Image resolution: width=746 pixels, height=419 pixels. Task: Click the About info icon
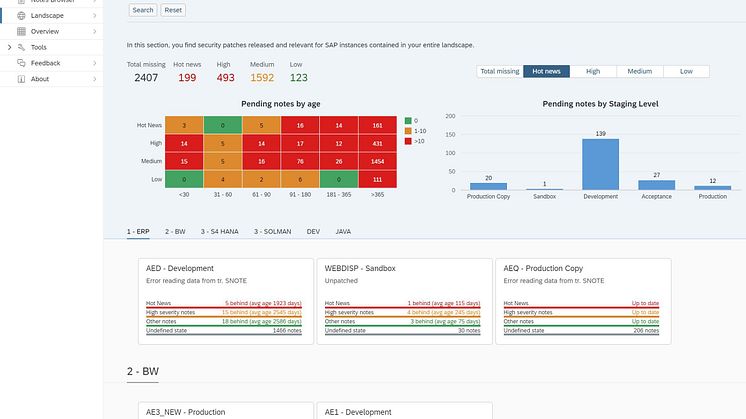coord(22,79)
